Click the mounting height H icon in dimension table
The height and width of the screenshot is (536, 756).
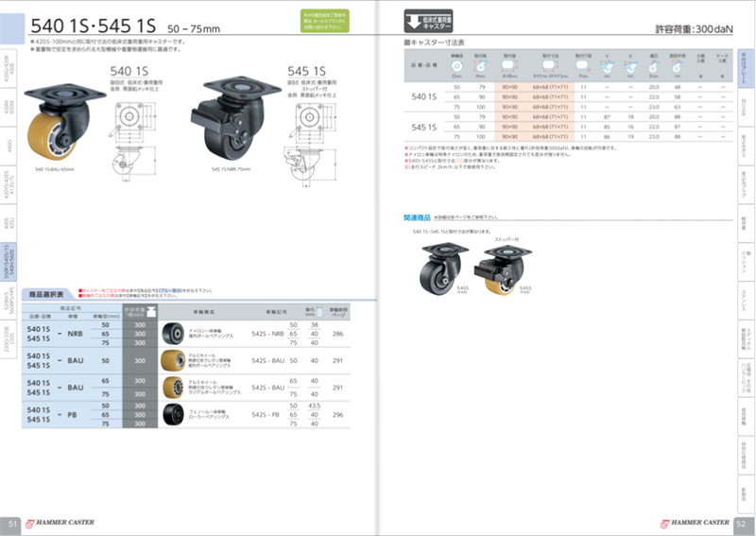pos(480,66)
